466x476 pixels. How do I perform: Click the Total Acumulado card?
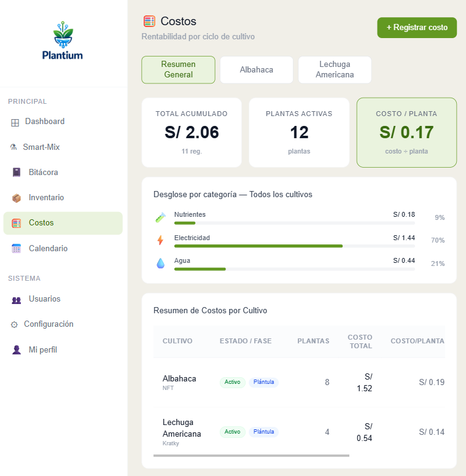[192, 132]
